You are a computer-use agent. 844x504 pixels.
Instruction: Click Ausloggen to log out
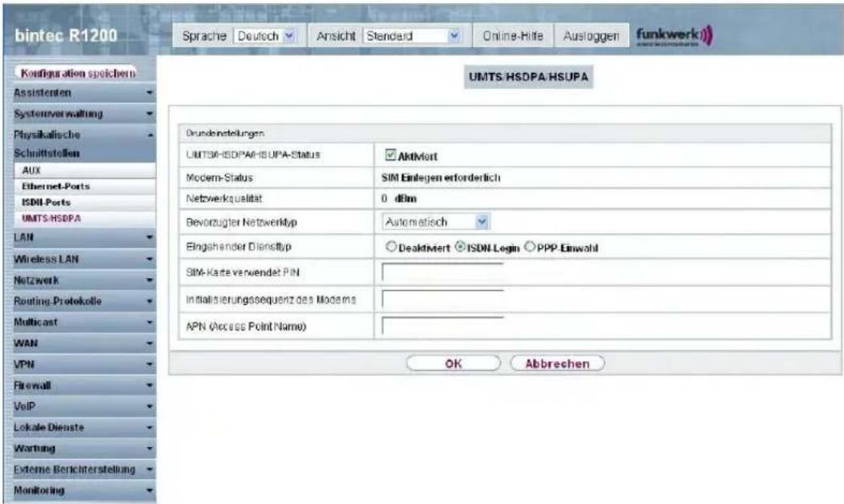[x=591, y=36]
